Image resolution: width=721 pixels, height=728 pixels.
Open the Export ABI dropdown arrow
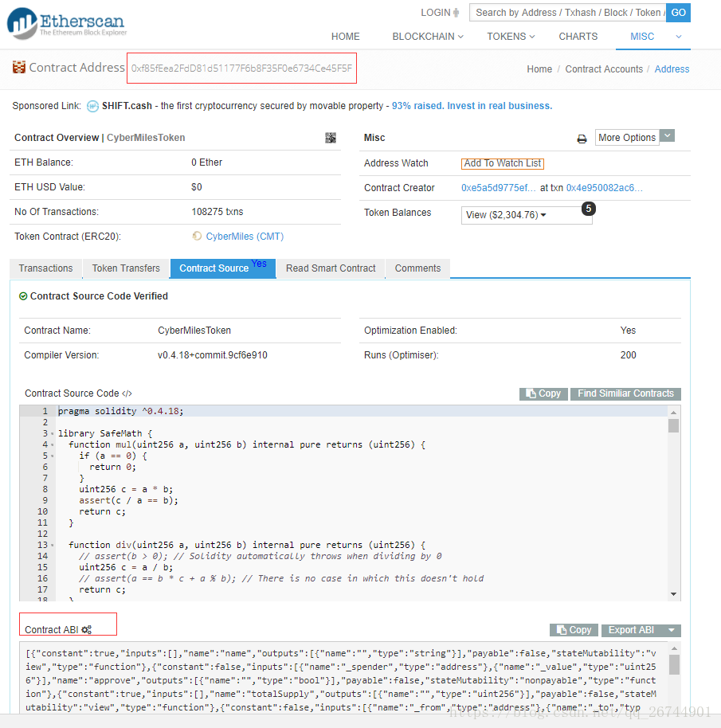click(x=670, y=629)
